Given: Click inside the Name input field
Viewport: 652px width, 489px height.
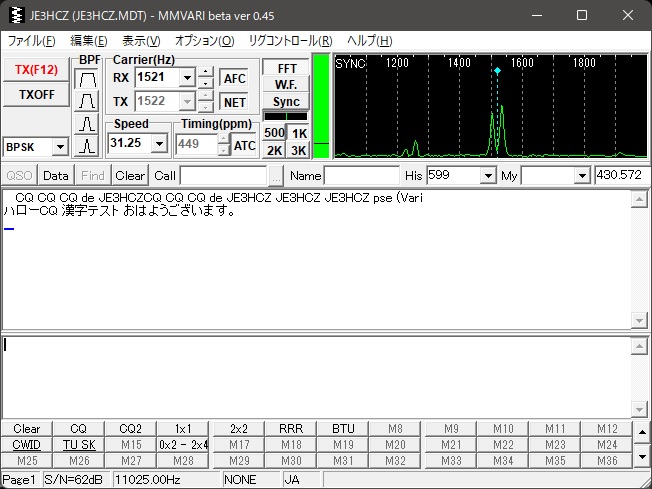Looking at the screenshot, I should tap(361, 175).
